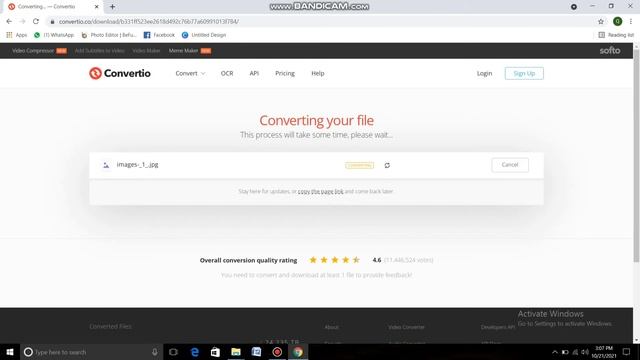Image resolution: width=640 pixels, height=360 pixels.
Task: Open Task View from the taskbar
Action: 173,352
